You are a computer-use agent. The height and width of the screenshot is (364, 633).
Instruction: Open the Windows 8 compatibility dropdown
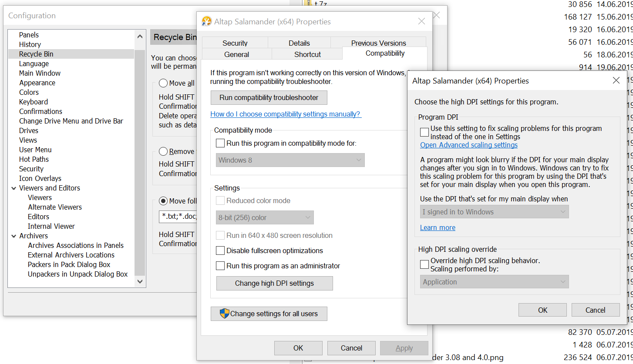[290, 160]
